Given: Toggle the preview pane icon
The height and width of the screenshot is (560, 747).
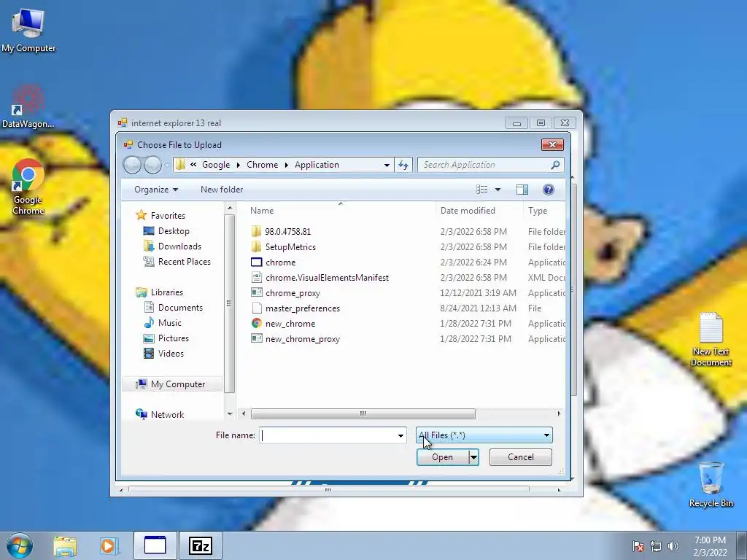Looking at the screenshot, I should pyautogui.click(x=522, y=190).
